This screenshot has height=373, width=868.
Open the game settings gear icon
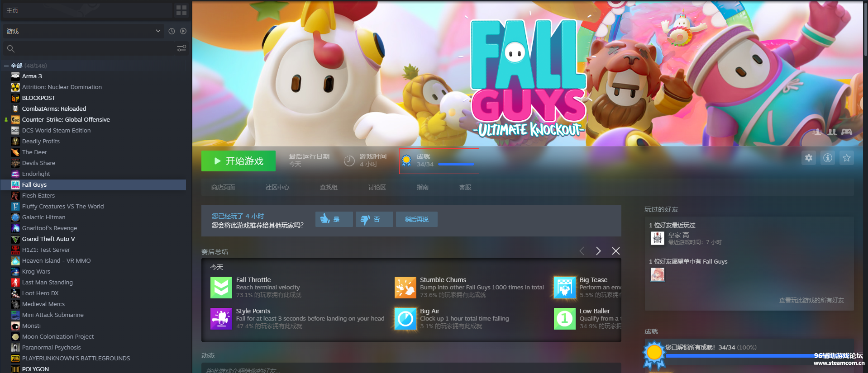pos(809,158)
